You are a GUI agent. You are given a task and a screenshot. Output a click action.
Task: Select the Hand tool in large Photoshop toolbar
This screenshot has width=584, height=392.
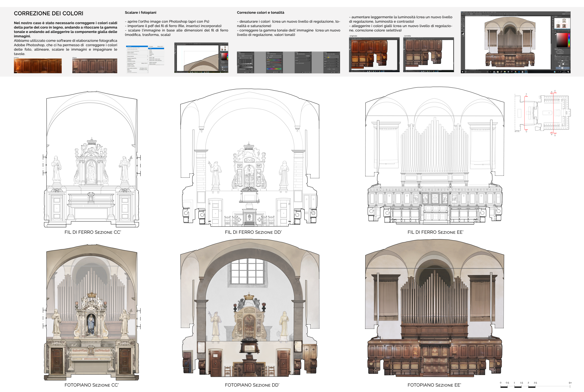pyautogui.click(x=462, y=31)
